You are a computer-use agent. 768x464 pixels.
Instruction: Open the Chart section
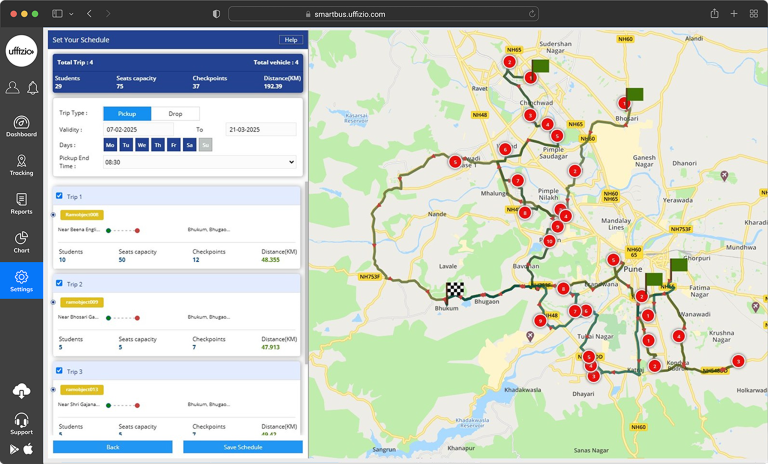21,242
